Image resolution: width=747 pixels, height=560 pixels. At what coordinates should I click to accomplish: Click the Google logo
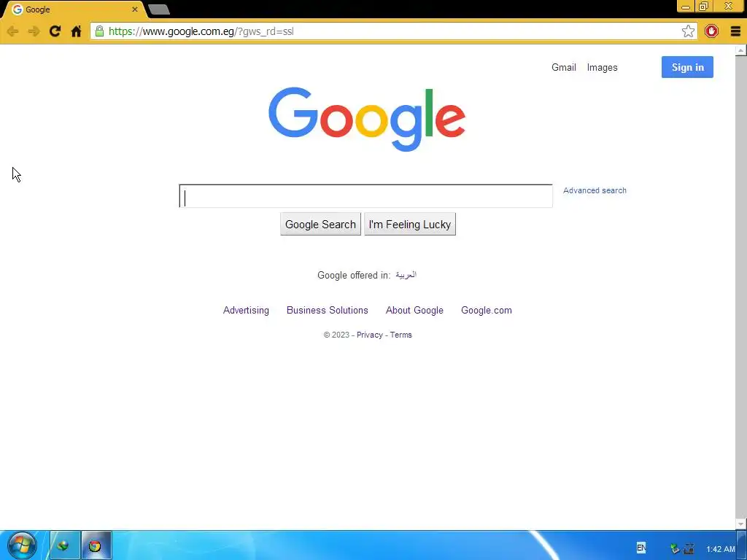coord(367,119)
